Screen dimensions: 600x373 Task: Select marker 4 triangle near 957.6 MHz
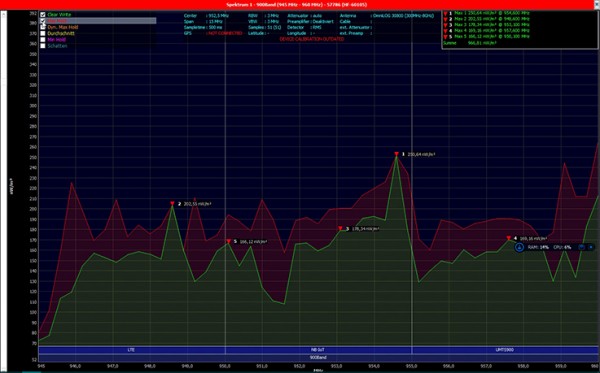pos(509,238)
